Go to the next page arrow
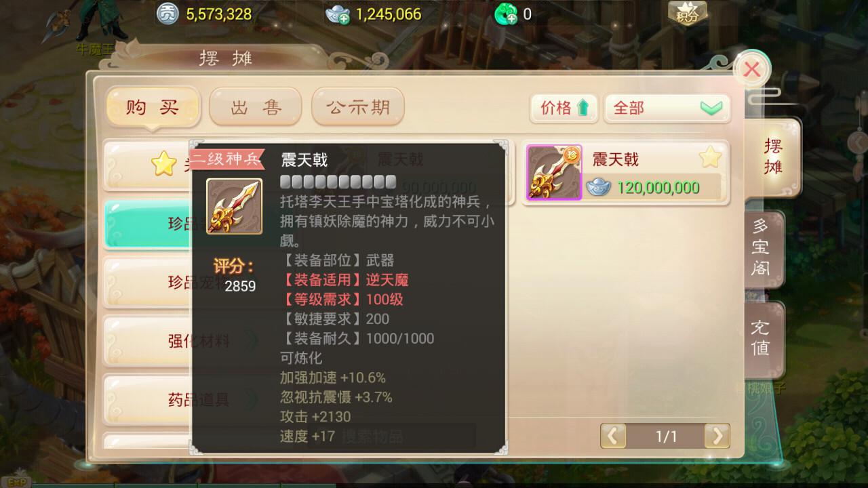 coord(717,436)
